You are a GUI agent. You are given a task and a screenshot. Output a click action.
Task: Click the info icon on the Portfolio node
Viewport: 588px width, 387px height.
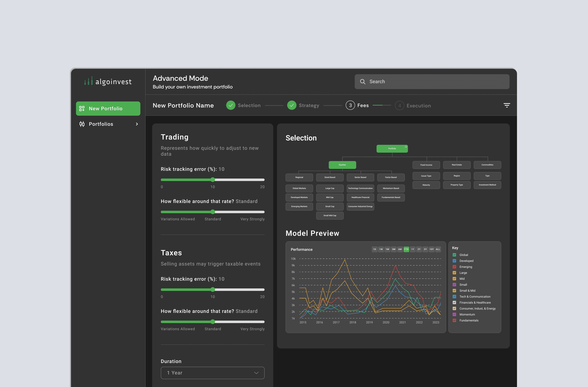[406, 147]
